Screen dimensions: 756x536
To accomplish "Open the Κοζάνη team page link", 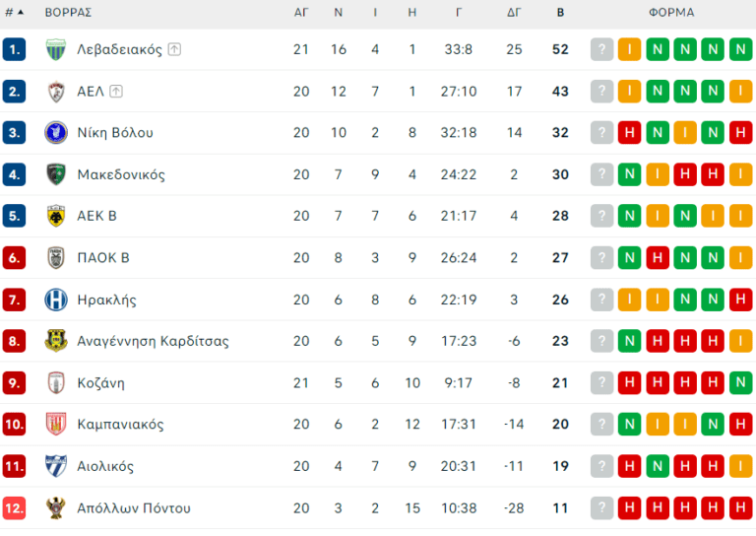I will pos(100,383).
